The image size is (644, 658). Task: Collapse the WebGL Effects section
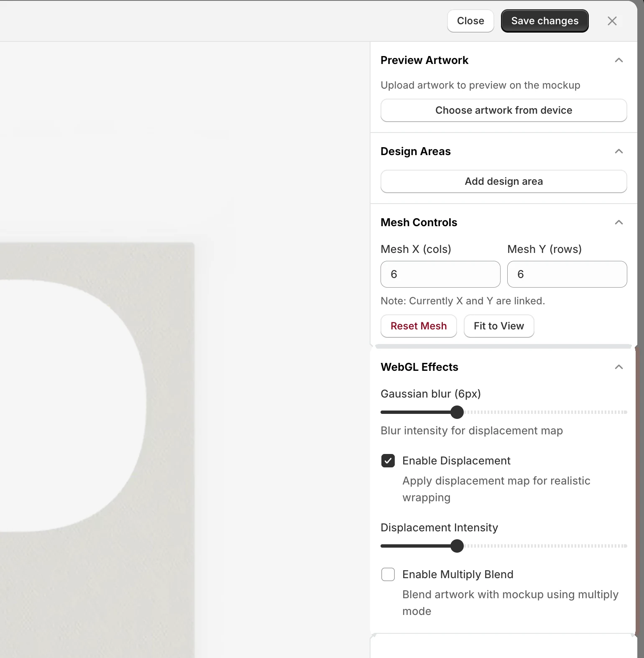[619, 367]
